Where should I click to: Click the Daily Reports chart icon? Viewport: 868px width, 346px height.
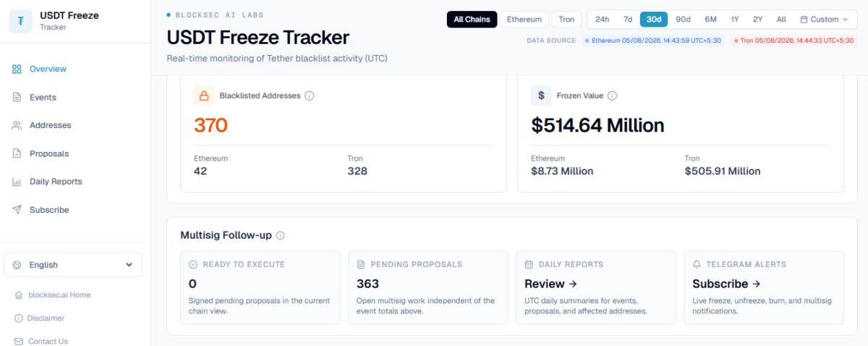coord(17,182)
